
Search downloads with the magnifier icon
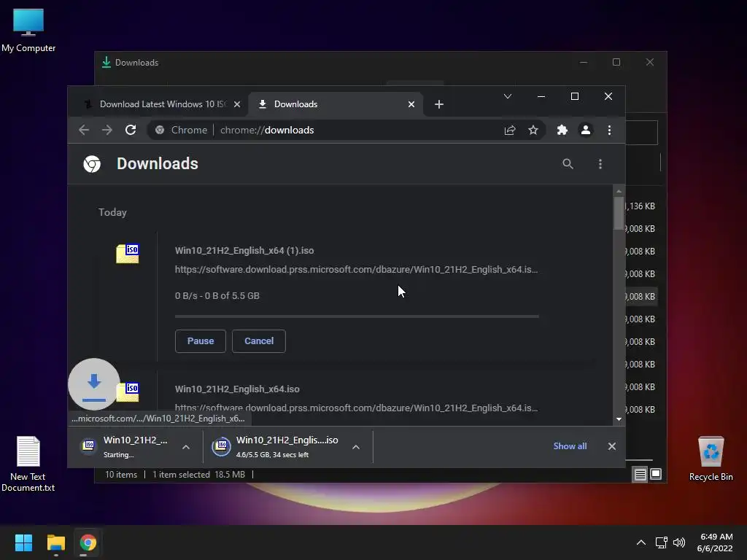(x=568, y=164)
